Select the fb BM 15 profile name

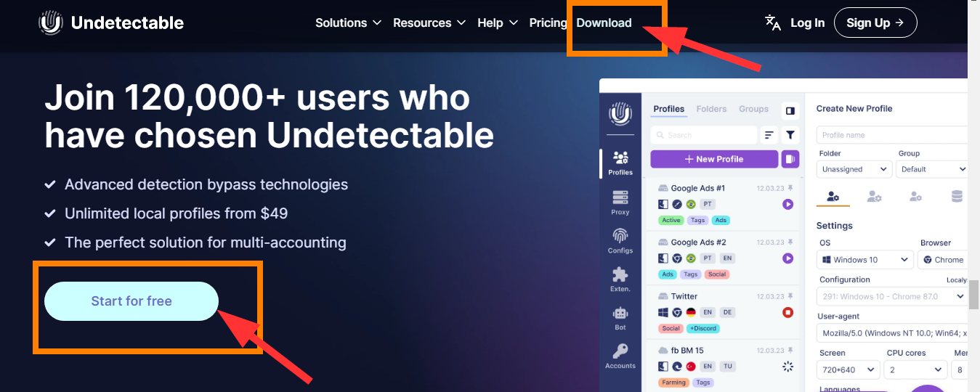(x=687, y=351)
